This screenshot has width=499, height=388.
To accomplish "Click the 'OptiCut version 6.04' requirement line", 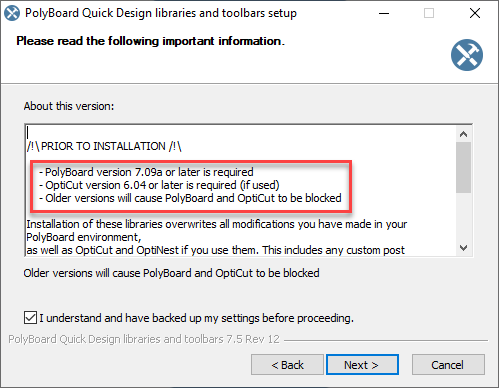I will (159, 185).
